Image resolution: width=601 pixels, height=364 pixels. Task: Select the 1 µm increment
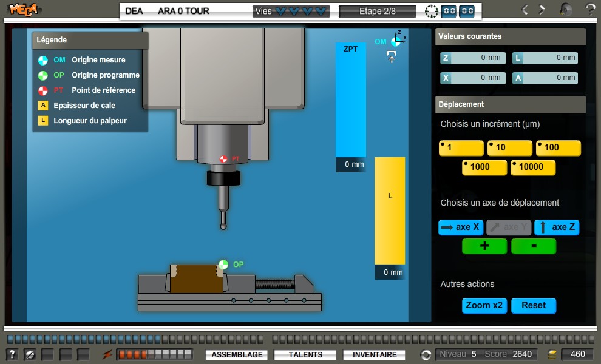point(461,148)
